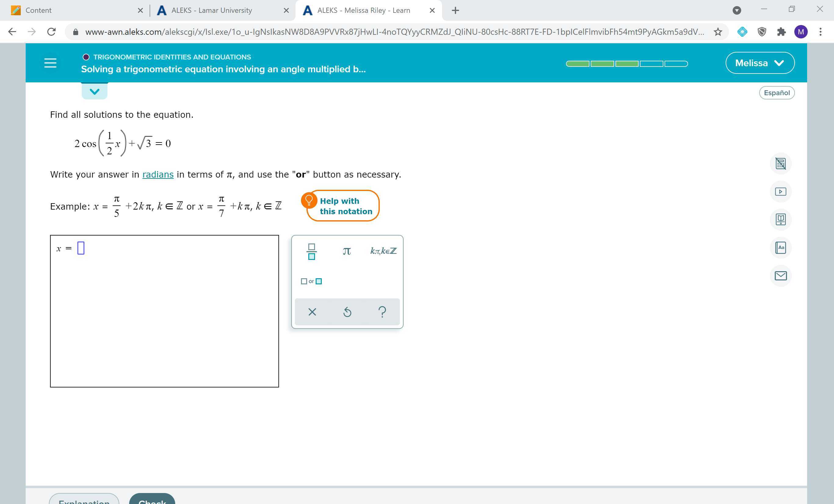
Task: Open the video play resource icon
Action: 780,192
